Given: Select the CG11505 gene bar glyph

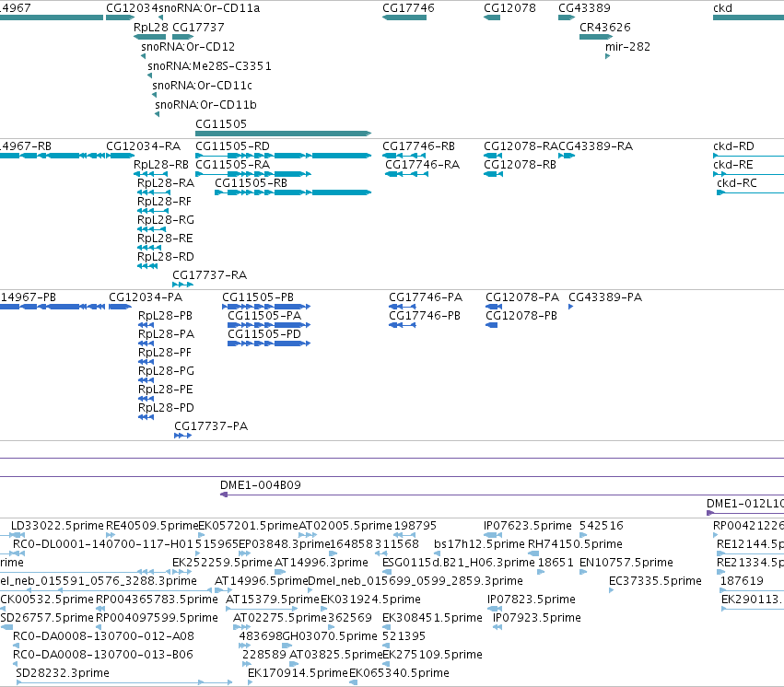Looking at the screenshot, I should coord(284,134).
